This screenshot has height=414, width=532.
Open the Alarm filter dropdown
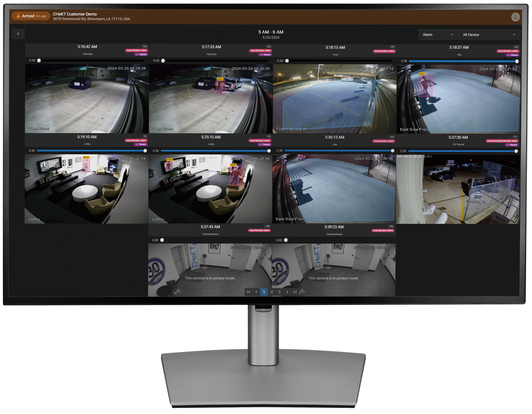click(x=438, y=35)
